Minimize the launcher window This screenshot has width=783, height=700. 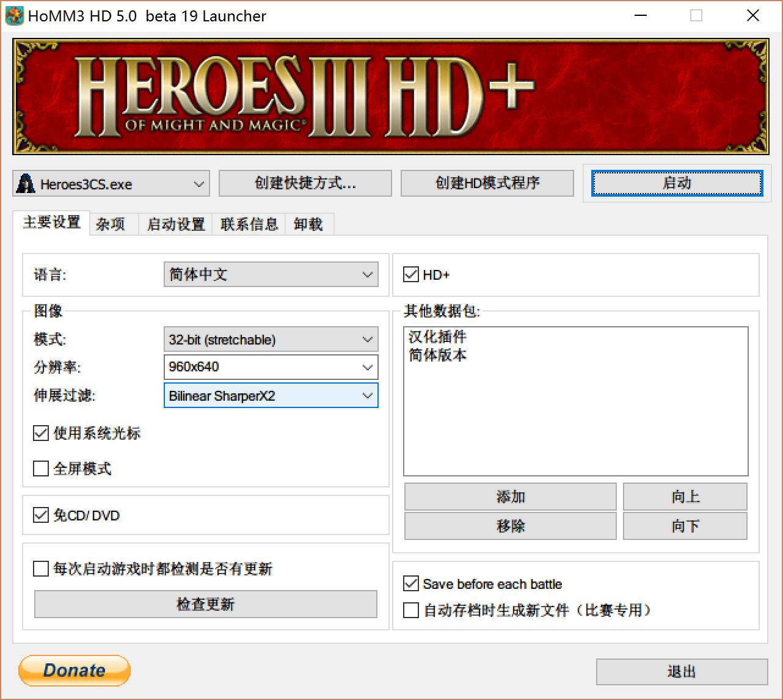point(640,16)
